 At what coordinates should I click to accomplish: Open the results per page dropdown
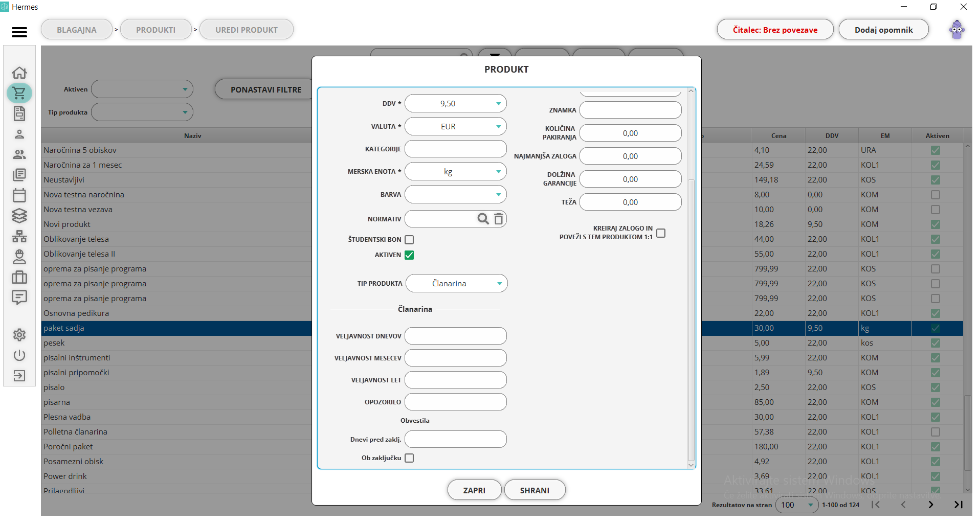point(796,505)
